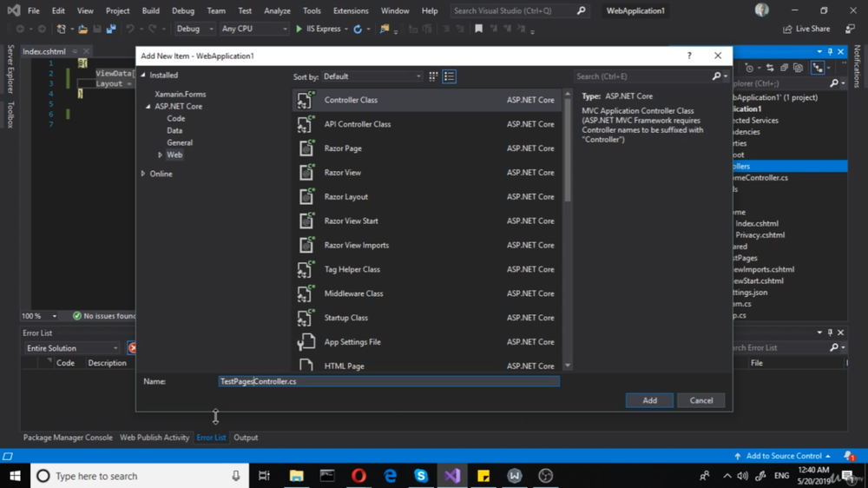
Task: Open Windows Start menu
Action: coord(15,476)
